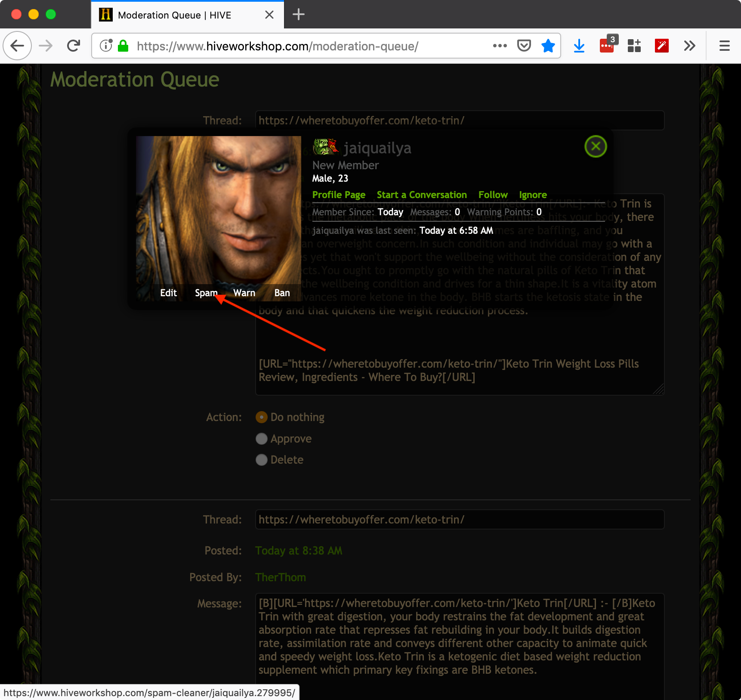The image size is (741, 700).
Task: Click the Messages: 0 count
Action: tap(435, 212)
